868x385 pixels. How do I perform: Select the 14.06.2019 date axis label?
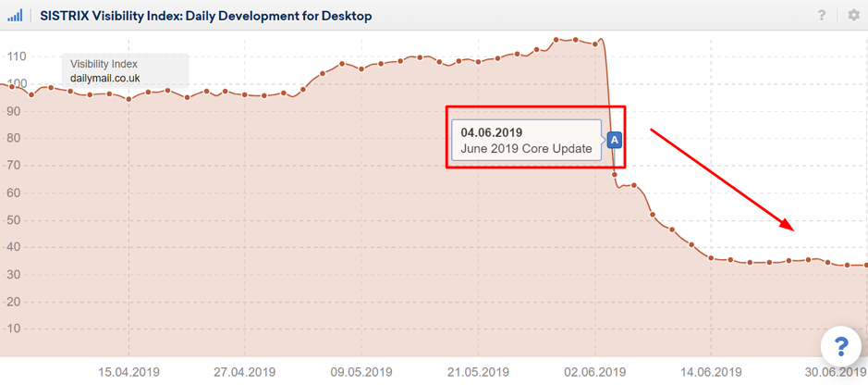click(708, 372)
